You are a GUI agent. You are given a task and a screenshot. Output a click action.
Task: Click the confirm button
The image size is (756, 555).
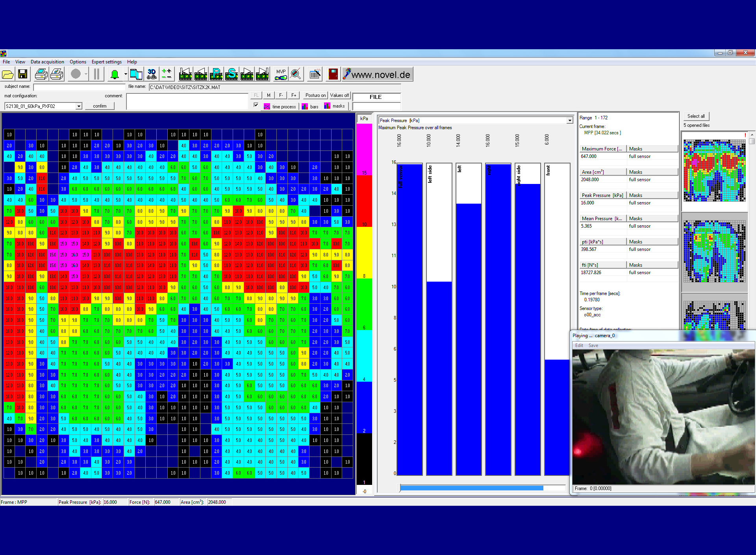(x=100, y=106)
